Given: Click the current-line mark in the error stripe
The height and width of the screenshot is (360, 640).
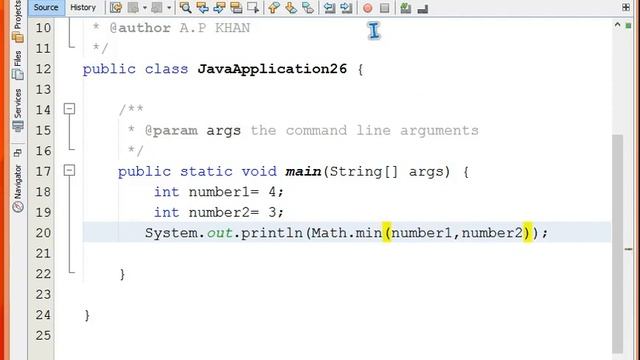Looking at the screenshot, I should pyautogui.click(x=629, y=249).
